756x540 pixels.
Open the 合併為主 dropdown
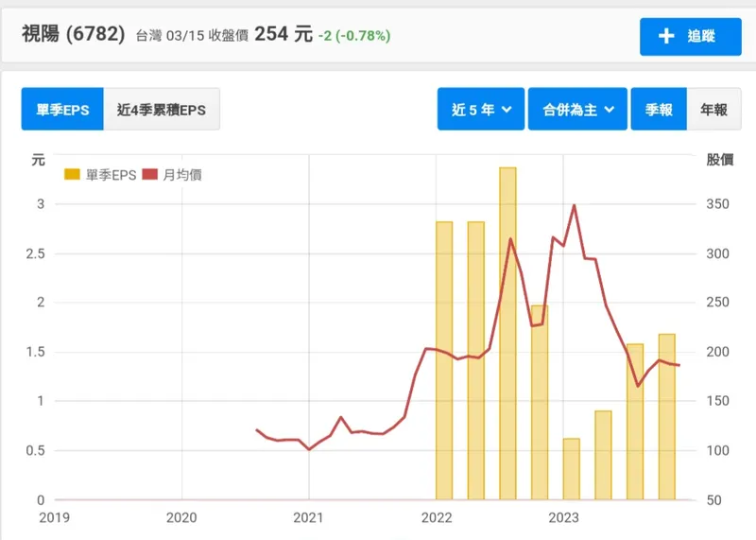(578, 110)
